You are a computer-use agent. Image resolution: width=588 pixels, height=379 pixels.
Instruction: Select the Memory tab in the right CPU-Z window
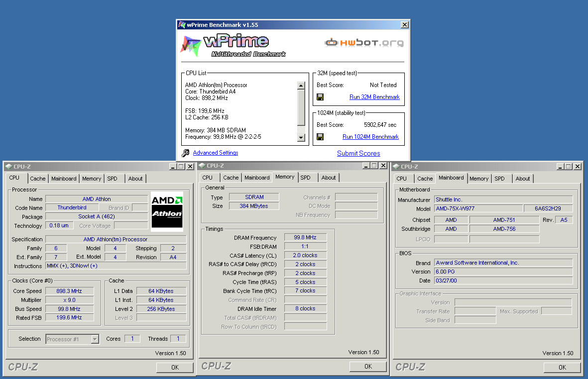pyautogui.click(x=479, y=179)
